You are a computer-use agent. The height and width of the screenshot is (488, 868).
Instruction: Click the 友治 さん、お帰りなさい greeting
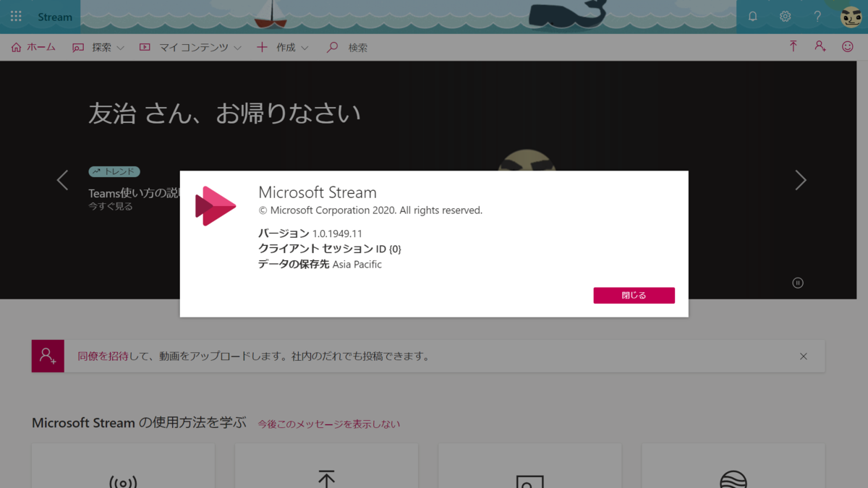click(224, 114)
